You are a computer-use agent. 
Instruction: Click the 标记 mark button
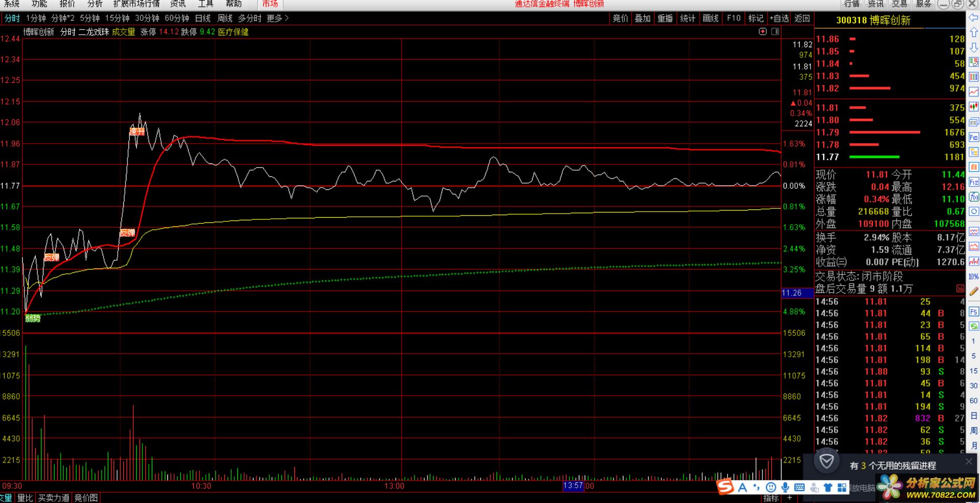pyautogui.click(x=756, y=18)
